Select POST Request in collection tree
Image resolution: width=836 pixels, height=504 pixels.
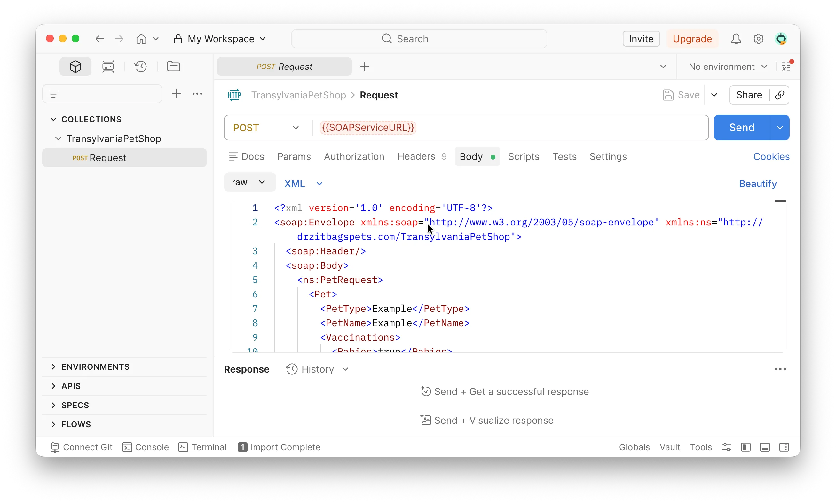[x=124, y=158]
